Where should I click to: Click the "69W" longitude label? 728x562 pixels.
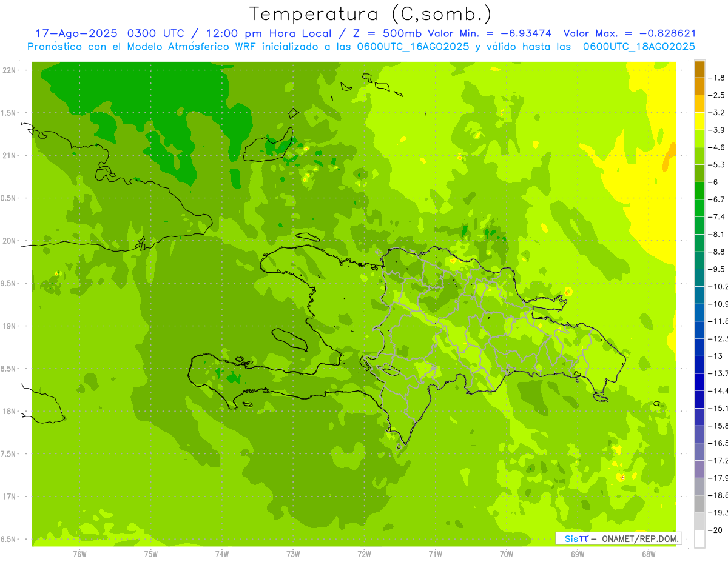(578, 554)
